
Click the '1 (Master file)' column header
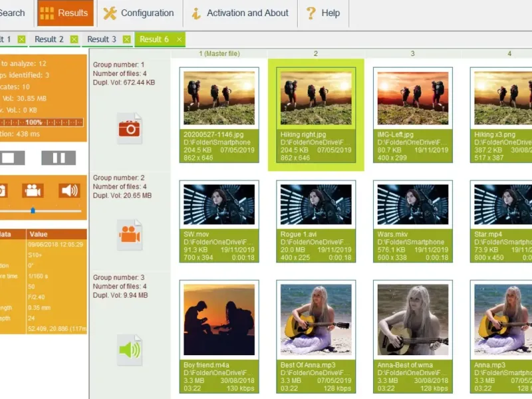tap(219, 54)
